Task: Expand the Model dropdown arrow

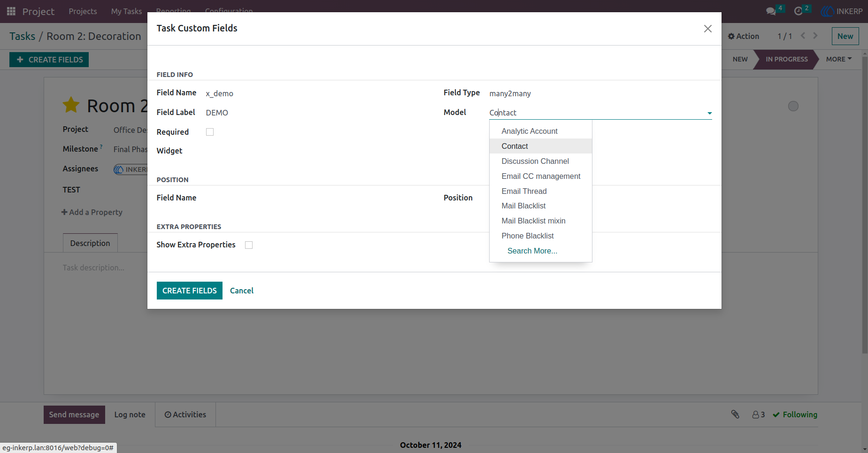Action: coord(709,113)
